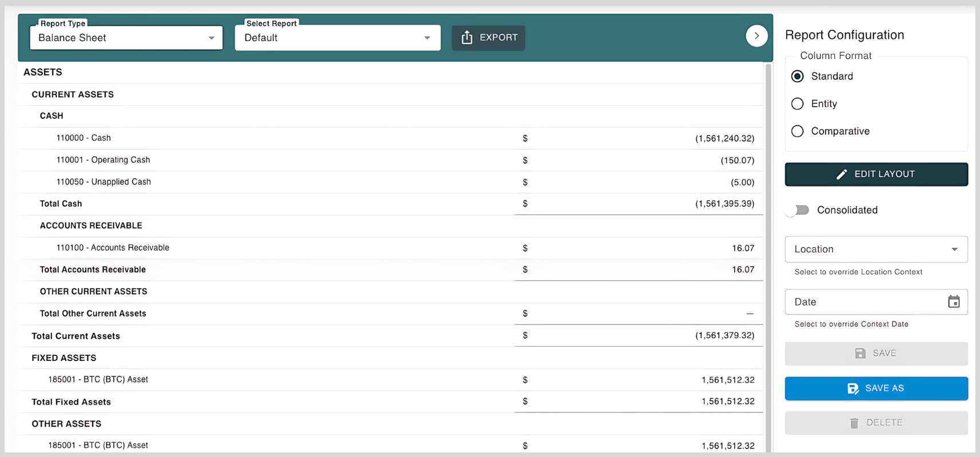Click the Total Fixed Assets amount 1,561,512.32
This screenshot has height=457, width=980.
click(728, 402)
